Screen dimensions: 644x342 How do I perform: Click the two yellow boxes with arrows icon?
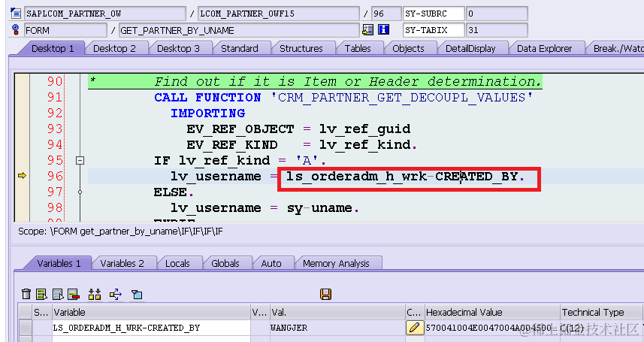95,294
